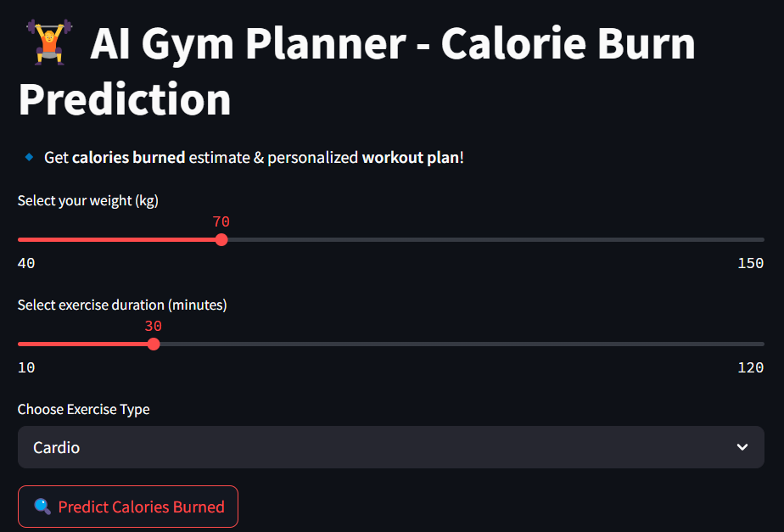784x532 pixels.
Task: Click the duration slider filled red track
Action: click(83, 344)
